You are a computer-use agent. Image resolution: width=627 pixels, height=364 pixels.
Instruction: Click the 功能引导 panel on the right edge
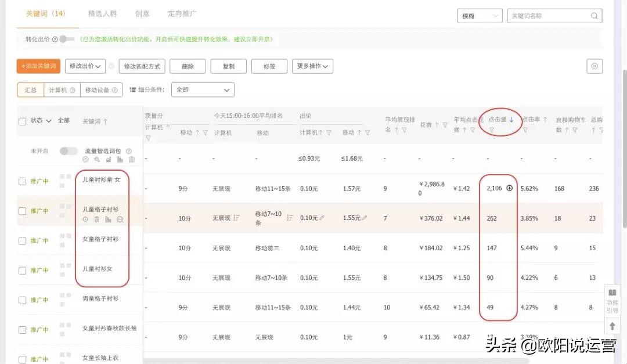click(612, 301)
